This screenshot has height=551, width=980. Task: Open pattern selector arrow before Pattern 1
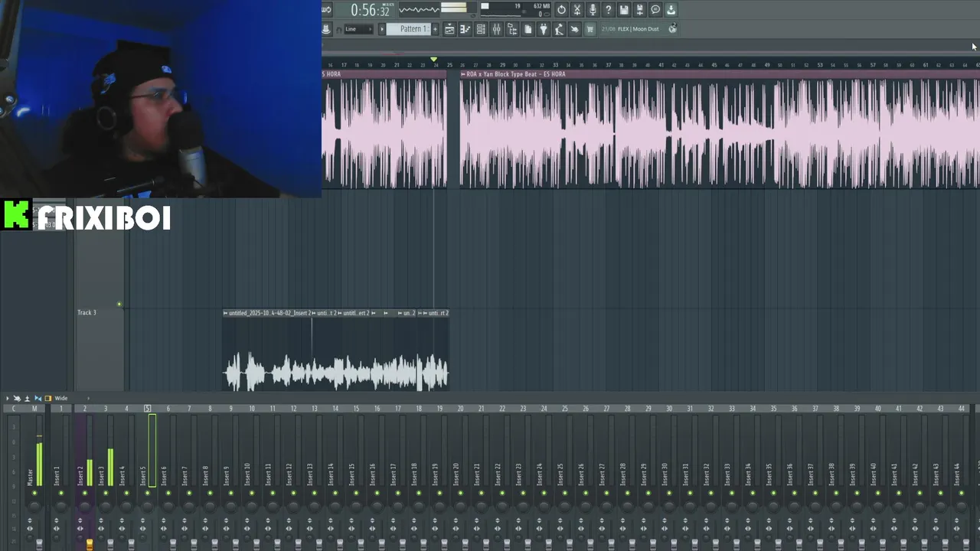[x=382, y=29]
